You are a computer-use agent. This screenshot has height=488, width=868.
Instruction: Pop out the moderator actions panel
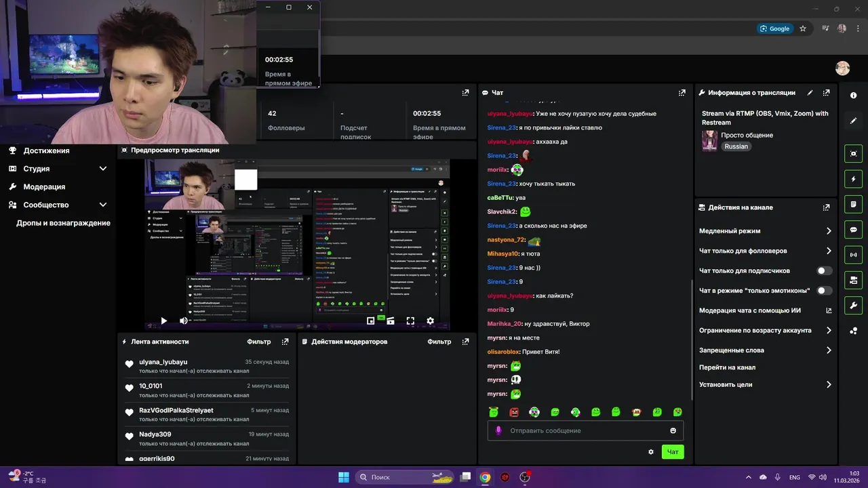[465, 342]
